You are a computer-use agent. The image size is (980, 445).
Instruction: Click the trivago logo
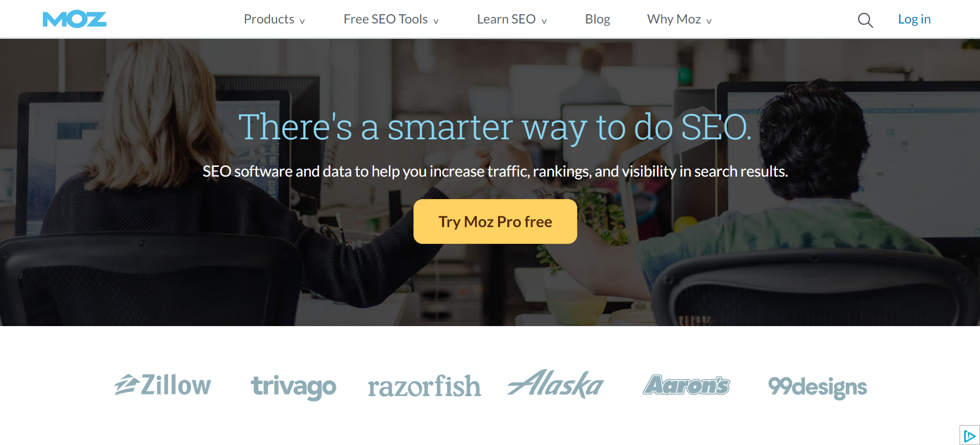pos(293,386)
